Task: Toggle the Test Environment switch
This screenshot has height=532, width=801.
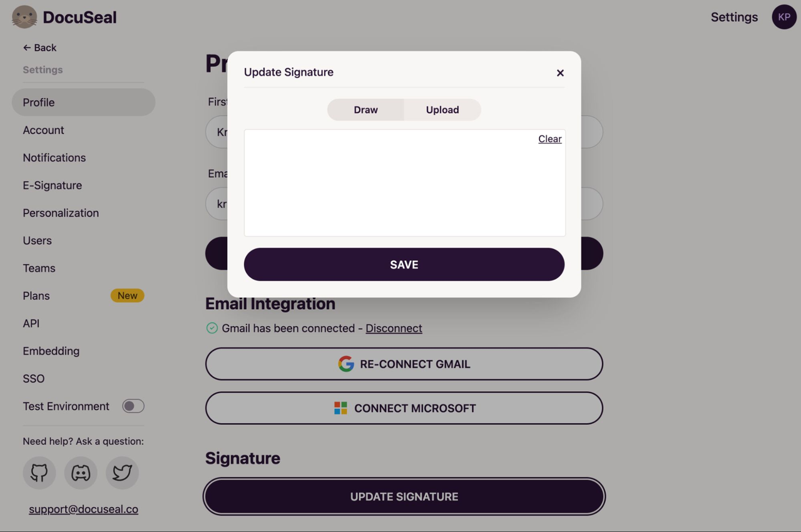Action: tap(133, 406)
